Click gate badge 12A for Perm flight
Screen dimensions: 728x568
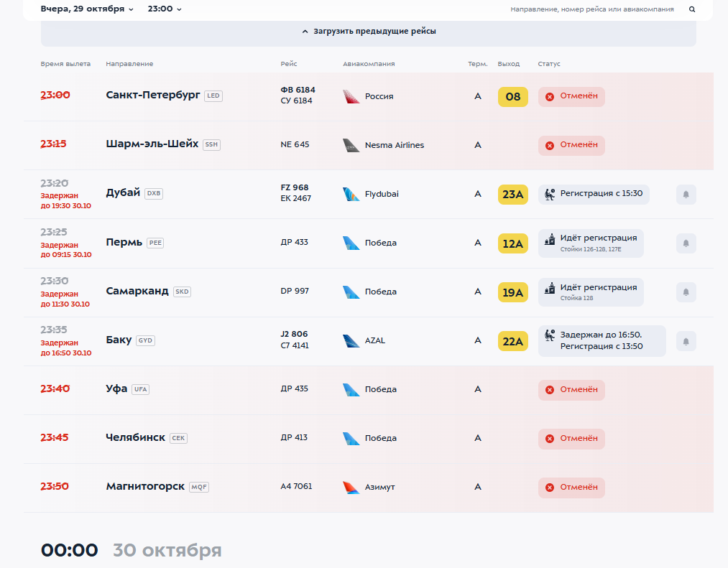tap(512, 243)
